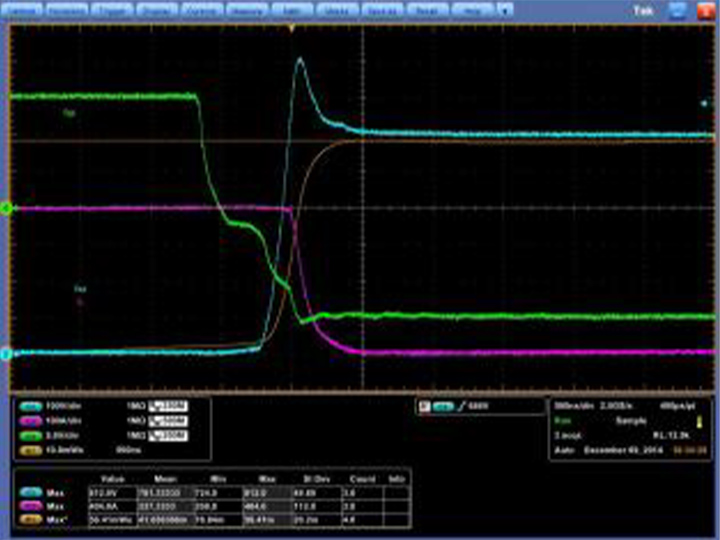Image resolution: width=720 pixels, height=540 pixels.
Task: Click the yellow indicator icon beside Sample
Action: tap(699, 421)
